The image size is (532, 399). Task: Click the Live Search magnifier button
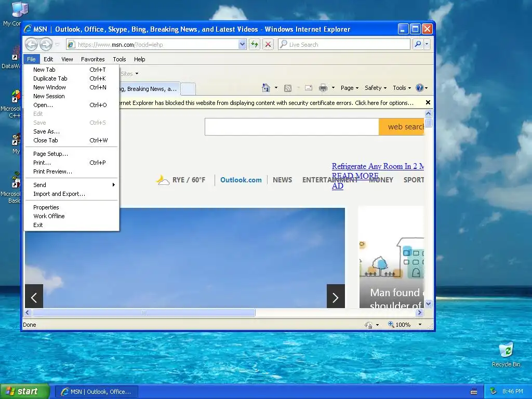click(x=418, y=44)
